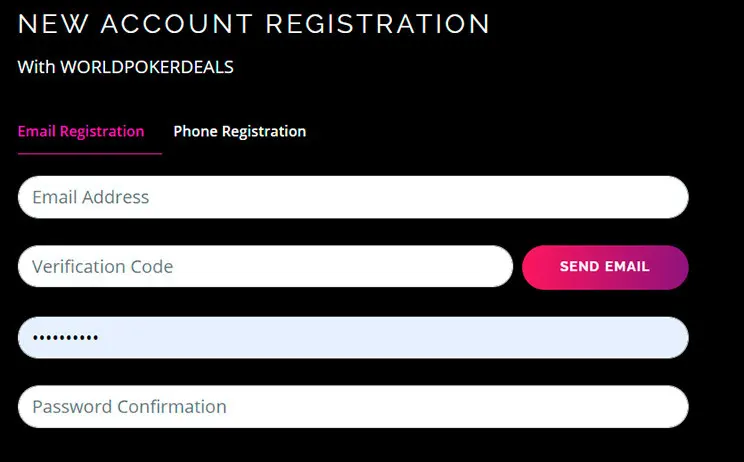The image size is (744, 462).
Task: Click the WORLDPOKERDEALS name under the heading
Action: pyautogui.click(x=146, y=68)
